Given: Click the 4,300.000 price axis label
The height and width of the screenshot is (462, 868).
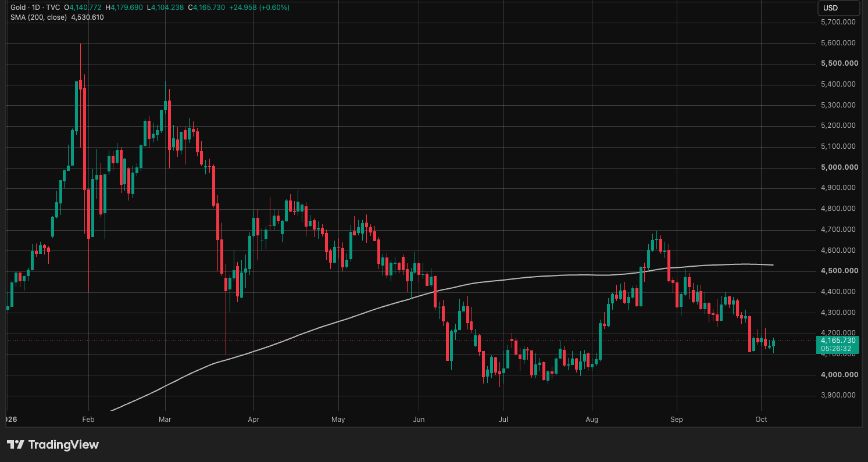Looking at the screenshot, I should (x=837, y=313).
